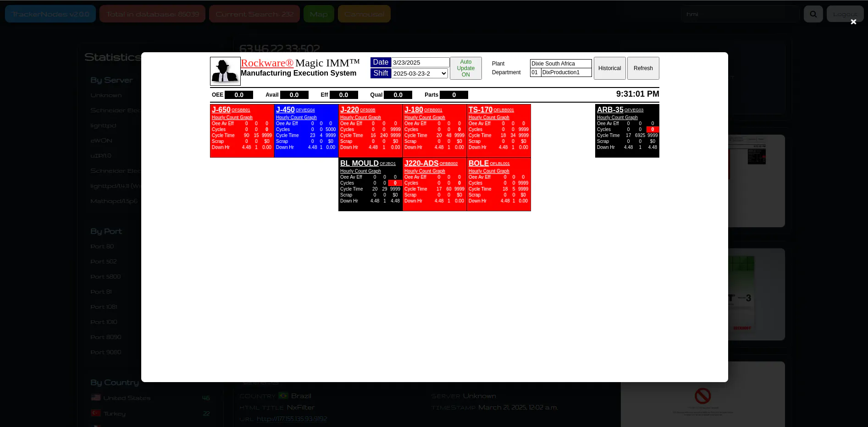The image size is (868, 427).
Task: Click the OFVEG03 code beside ARB-35
Action: [634, 110]
